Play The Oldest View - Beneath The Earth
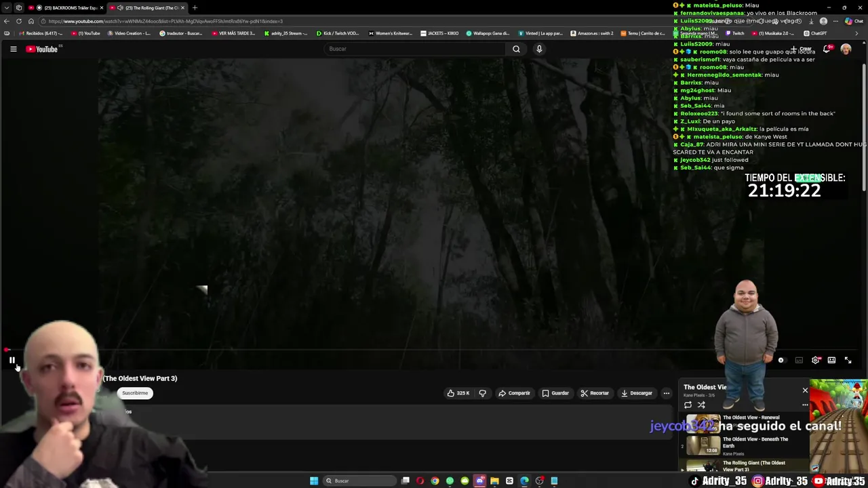 coord(745,445)
